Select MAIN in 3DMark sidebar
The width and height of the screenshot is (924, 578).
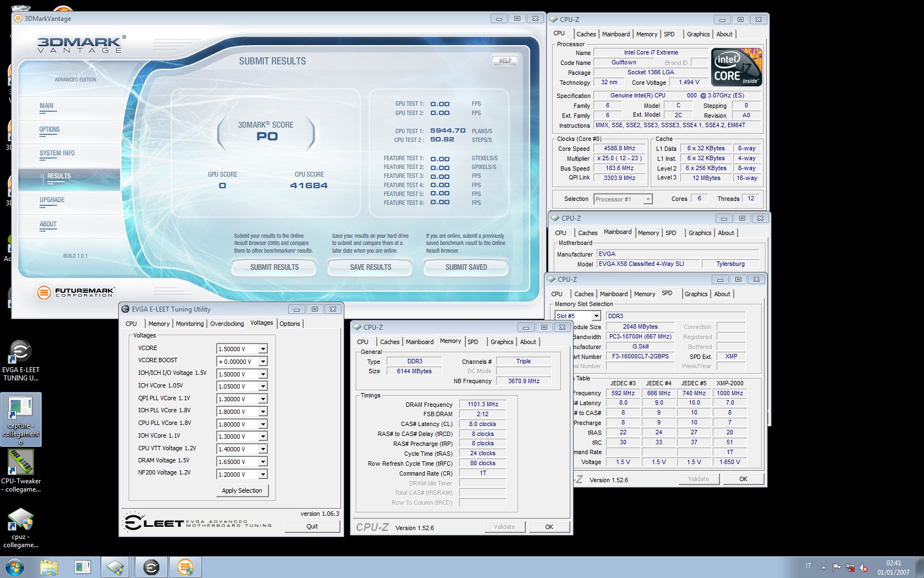point(47,106)
